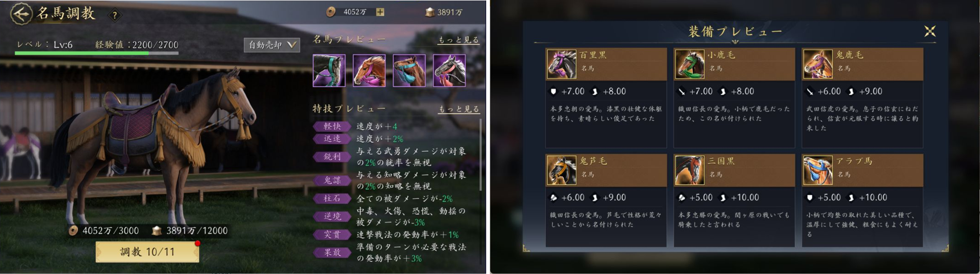Open the question mark help icon
Viewport: 980px width, 274px height.
(x=115, y=15)
